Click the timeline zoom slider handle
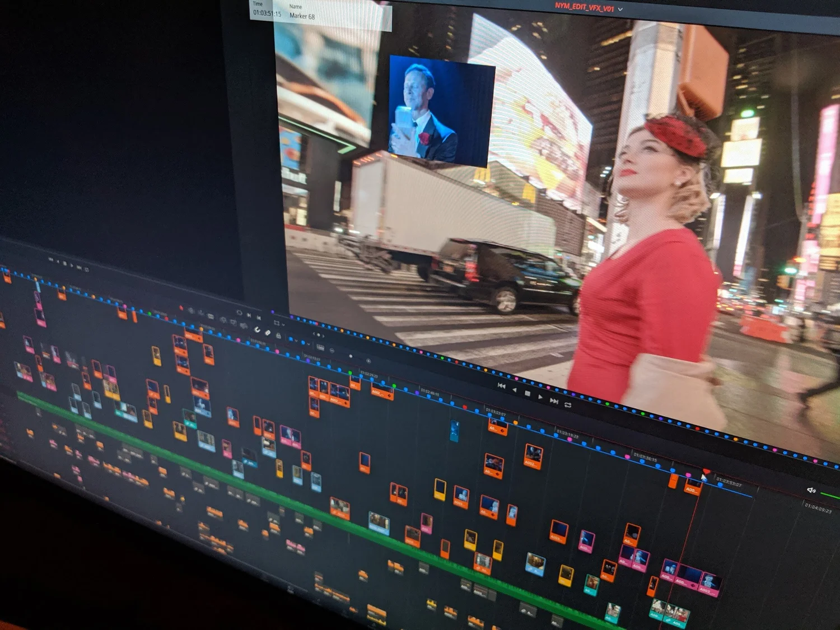The image size is (840, 630). click(x=351, y=356)
